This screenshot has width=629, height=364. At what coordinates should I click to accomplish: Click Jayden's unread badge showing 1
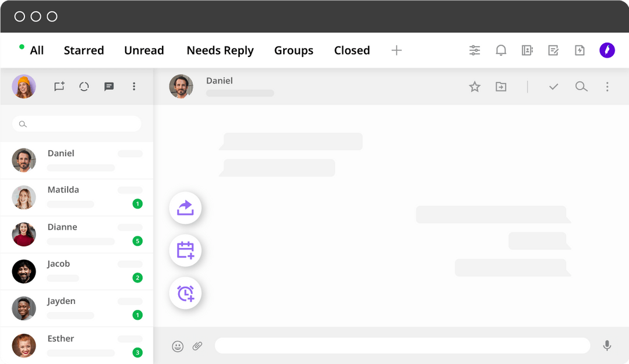pos(137,315)
